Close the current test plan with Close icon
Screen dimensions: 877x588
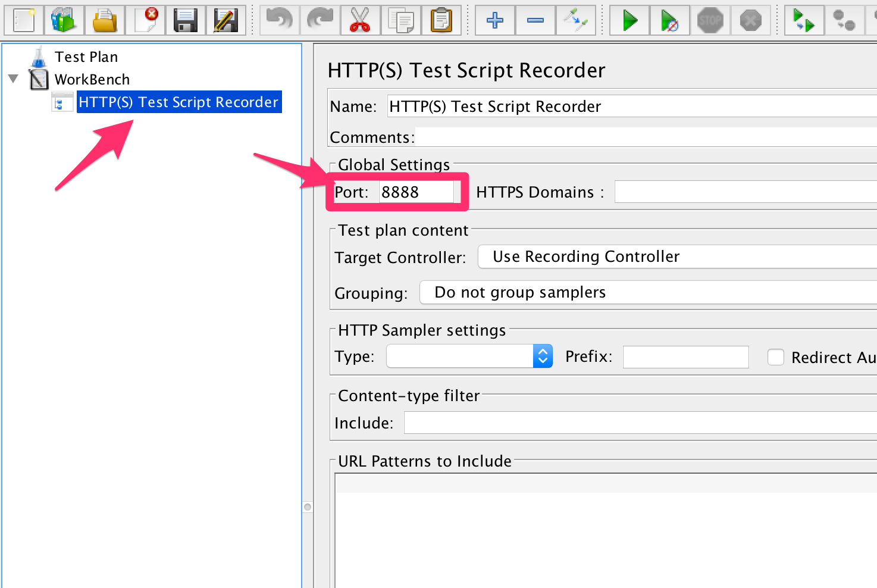tap(145, 20)
